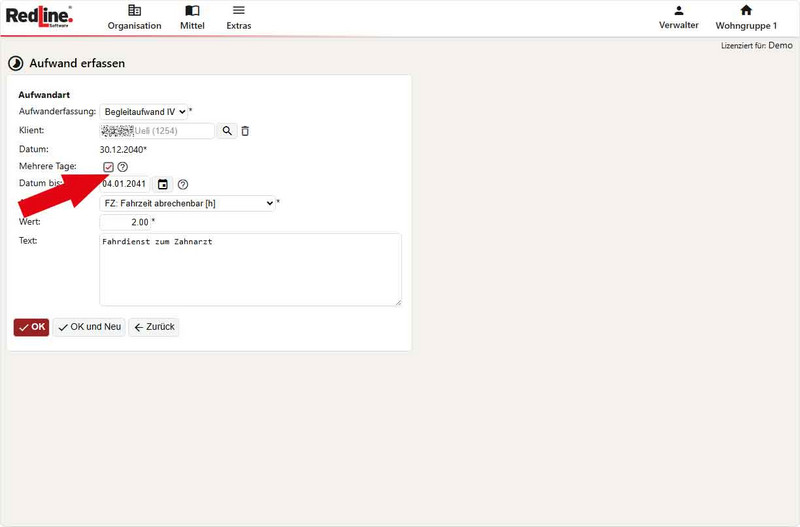Screen dimensions: 800x527
Task: Expand the Aufwanderfassung dropdown
Action: click(x=144, y=112)
